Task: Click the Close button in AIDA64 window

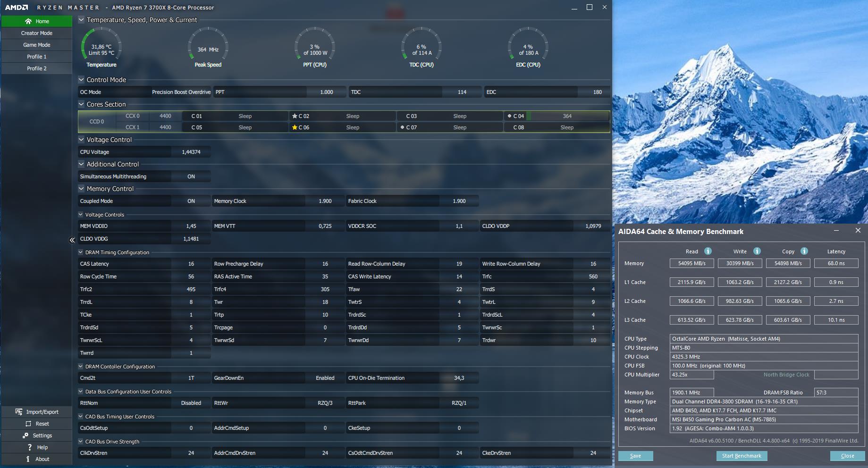Action: pos(847,456)
